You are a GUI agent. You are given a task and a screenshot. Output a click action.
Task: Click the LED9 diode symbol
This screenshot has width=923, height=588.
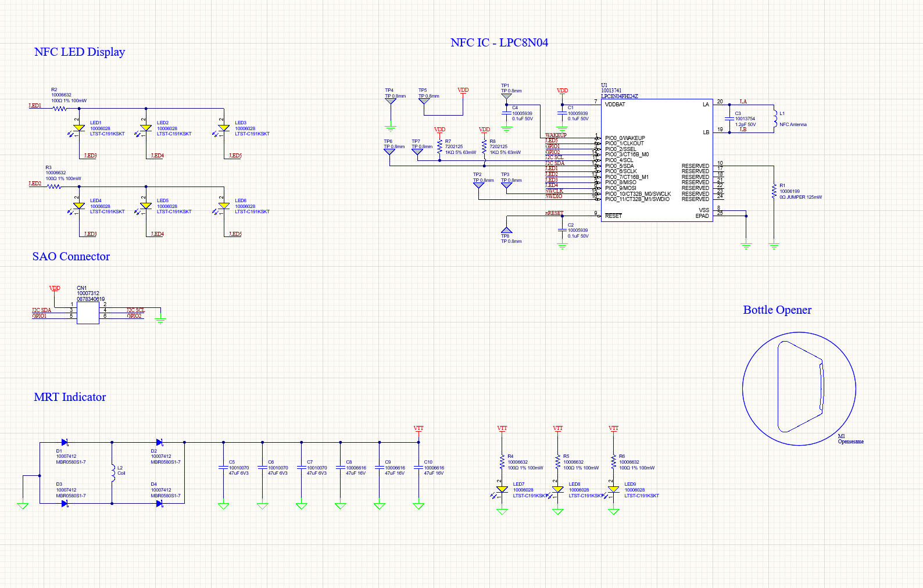pos(613,490)
